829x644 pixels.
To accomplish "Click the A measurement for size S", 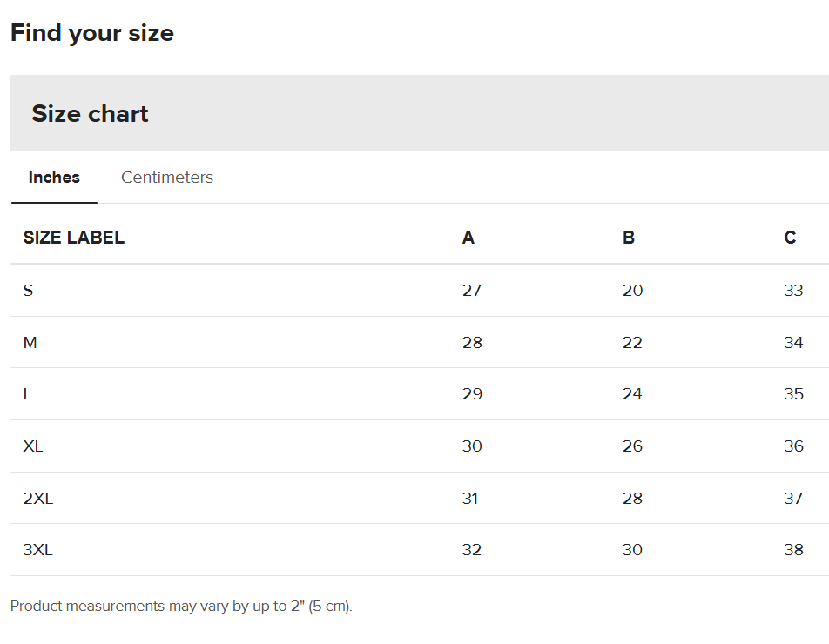I will [x=471, y=291].
